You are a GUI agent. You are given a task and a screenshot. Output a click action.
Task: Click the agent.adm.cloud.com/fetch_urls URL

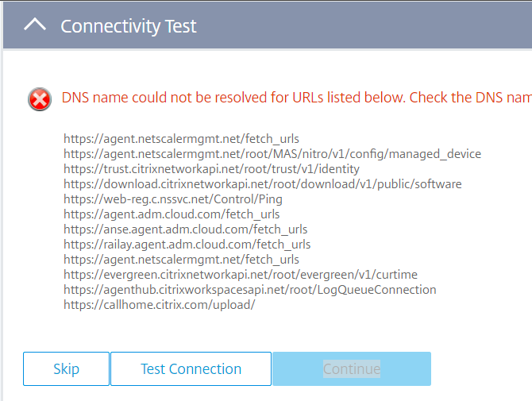coord(172,214)
